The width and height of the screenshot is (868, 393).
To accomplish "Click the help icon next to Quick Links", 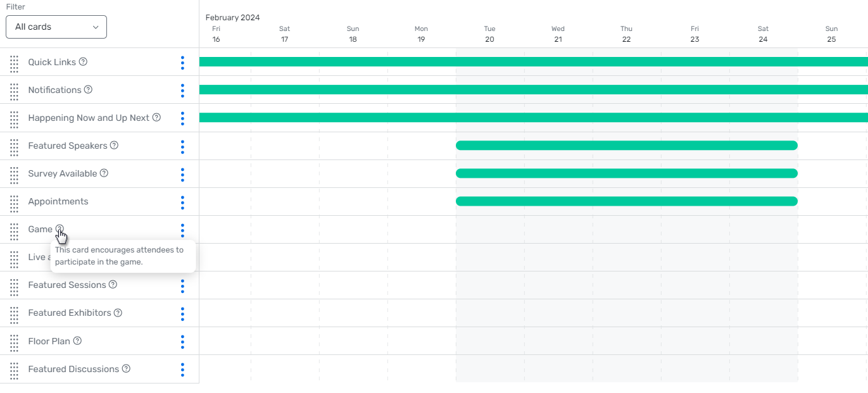I will tap(84, 61).
